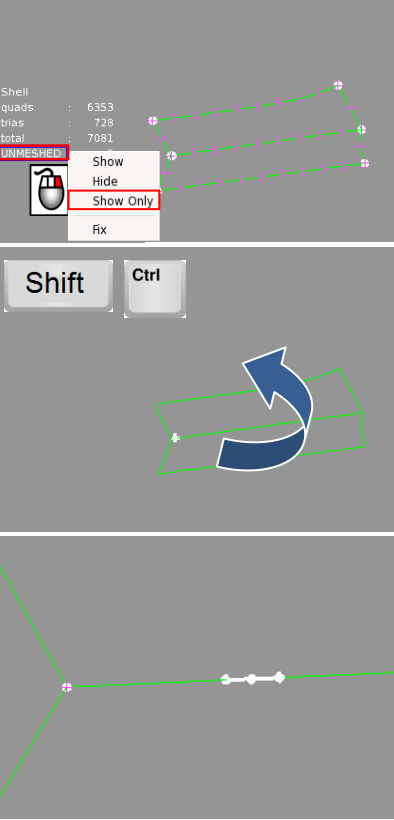Screen dimensions: 394x820
Task: Click the trias count value 728
Action: click(104, 122)
